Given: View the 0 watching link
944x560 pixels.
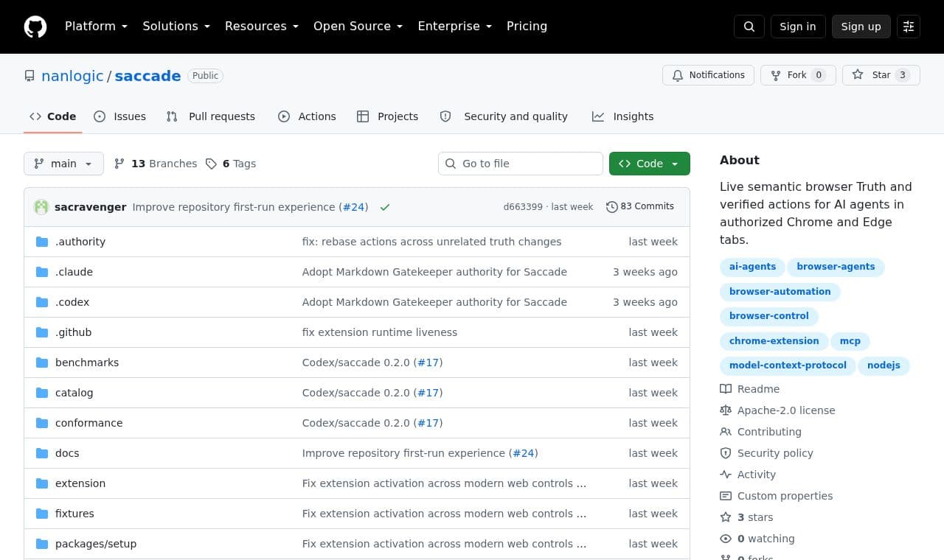Looking at the screenshot, I should pos(757,539).
